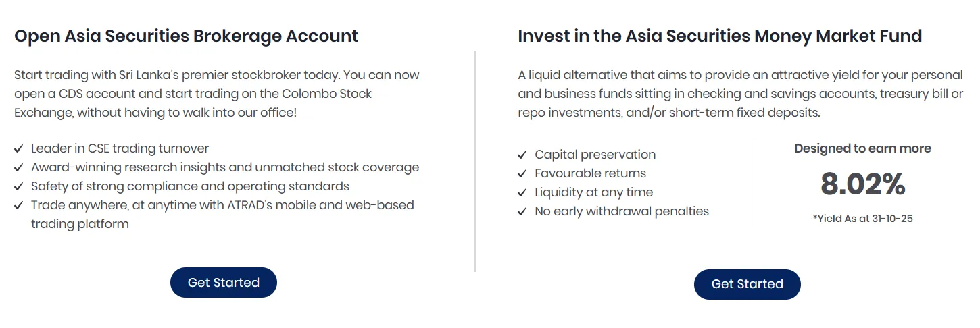
Task: Click the brokerage paragraph about Colombo Stock Exchange
Action: tap(216, 93)
